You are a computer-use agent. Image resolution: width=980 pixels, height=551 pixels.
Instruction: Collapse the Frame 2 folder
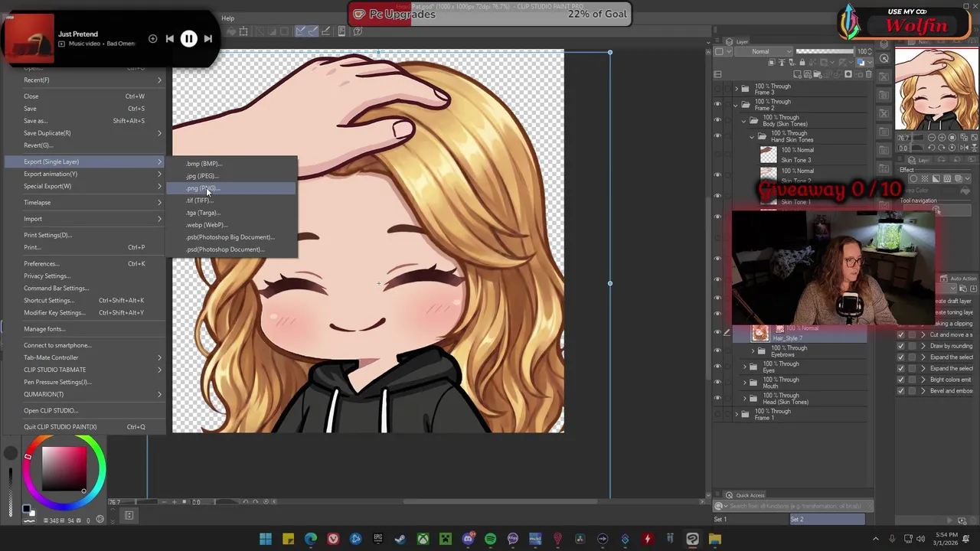point(737,105)
